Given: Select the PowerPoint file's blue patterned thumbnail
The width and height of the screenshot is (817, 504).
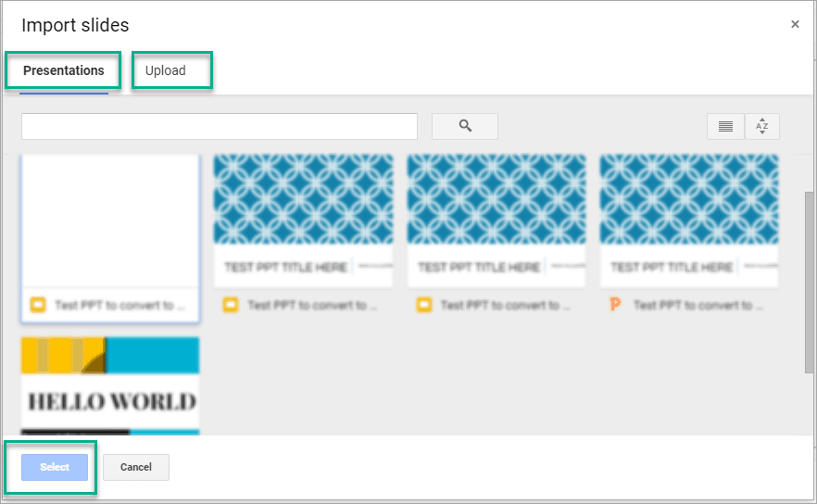Looking at the screenshot, I should tap(688, 222).
